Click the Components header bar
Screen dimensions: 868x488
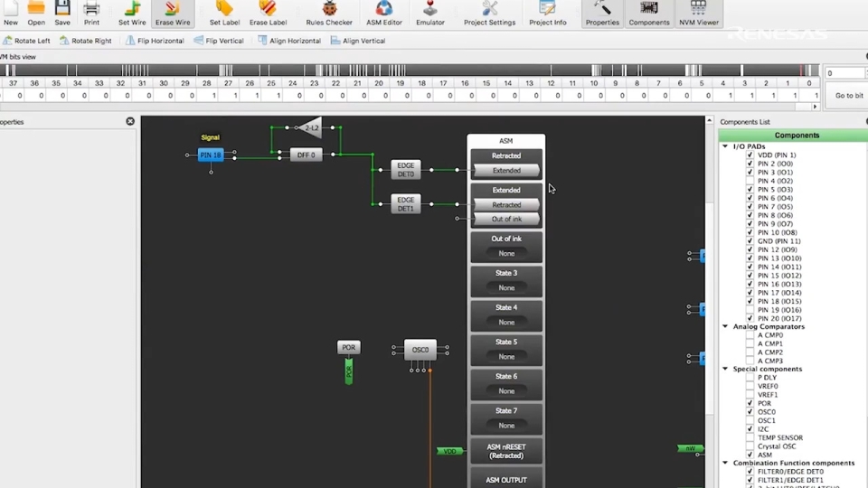pos(796,135)
